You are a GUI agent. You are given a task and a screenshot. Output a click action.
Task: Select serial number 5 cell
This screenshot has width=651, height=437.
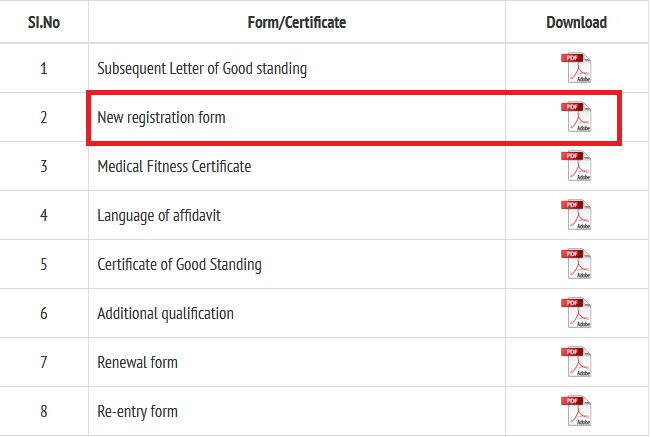point(44,264)
